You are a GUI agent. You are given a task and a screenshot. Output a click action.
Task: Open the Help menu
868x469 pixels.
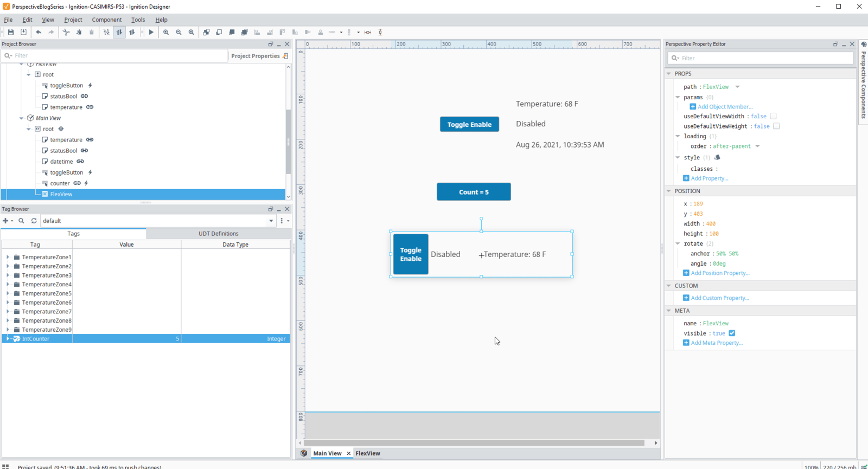161,20
